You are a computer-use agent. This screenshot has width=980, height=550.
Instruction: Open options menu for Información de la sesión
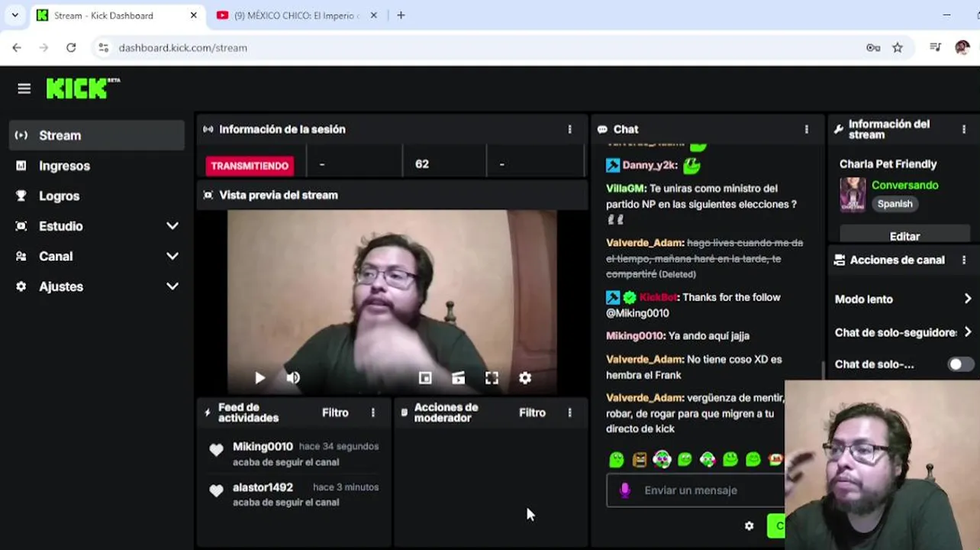tap(569, 130)
